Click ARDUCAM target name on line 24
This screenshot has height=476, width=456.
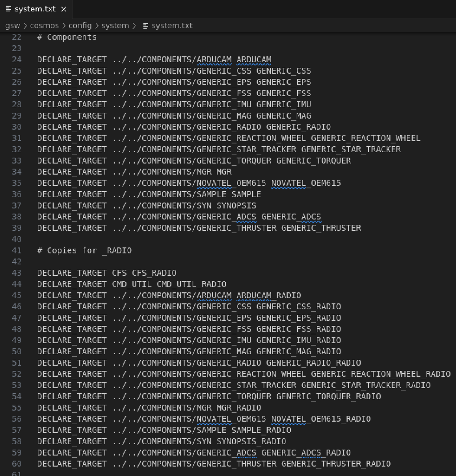pyautogui.click(x=254, y=59)
